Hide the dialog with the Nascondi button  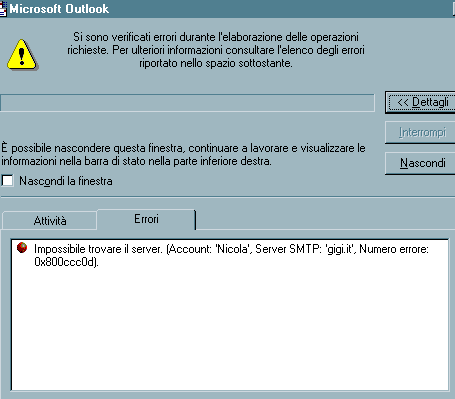point(420,163)
